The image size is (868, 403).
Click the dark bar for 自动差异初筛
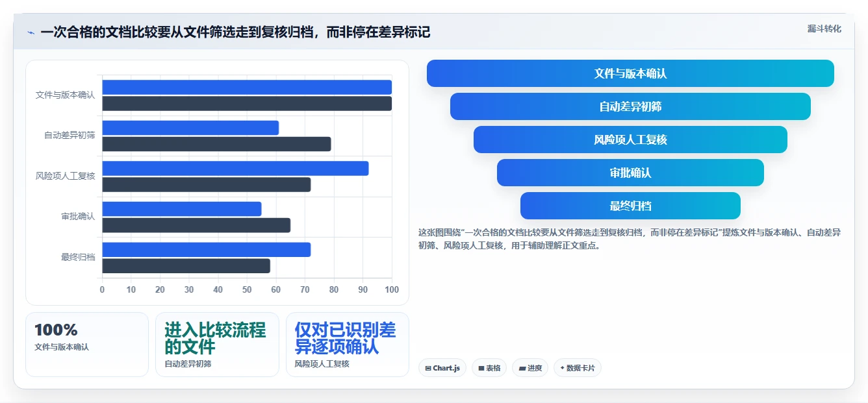pyautogui.click(x=216, y=144)
